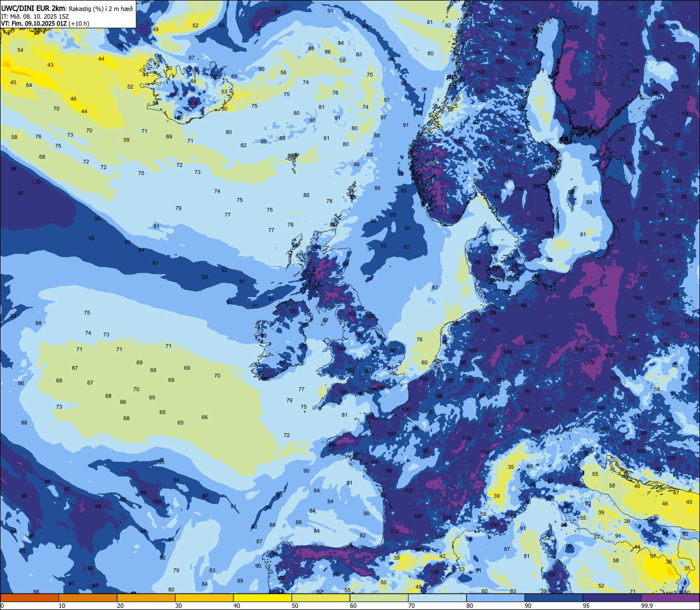Choose the dark blue 90–95 legend swatch
The height and width of the screenshot is (610, 700).
pyautogui.click(x=553, y=597)
